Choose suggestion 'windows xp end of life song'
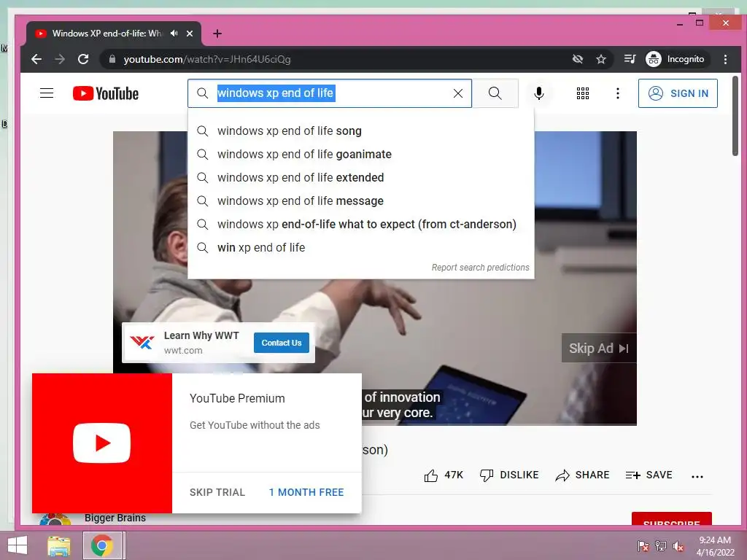The height and width of the screenshot is (560, 747). click(360, 131)
